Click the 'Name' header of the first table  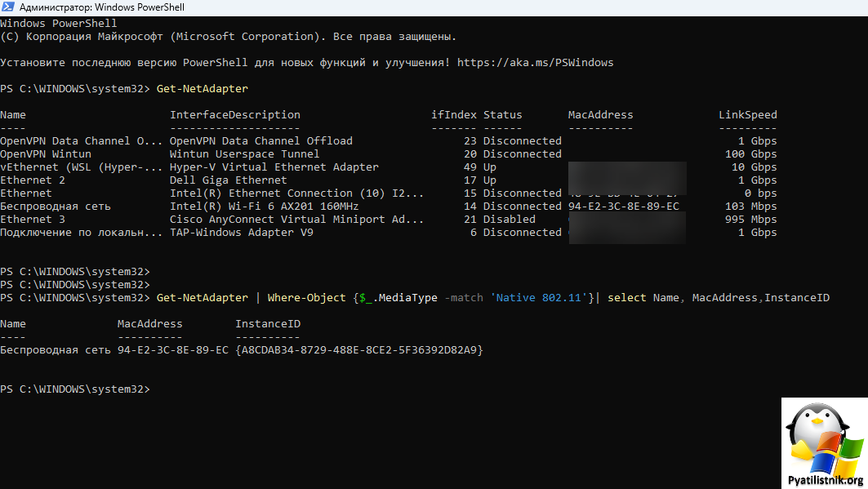[13, 115]
